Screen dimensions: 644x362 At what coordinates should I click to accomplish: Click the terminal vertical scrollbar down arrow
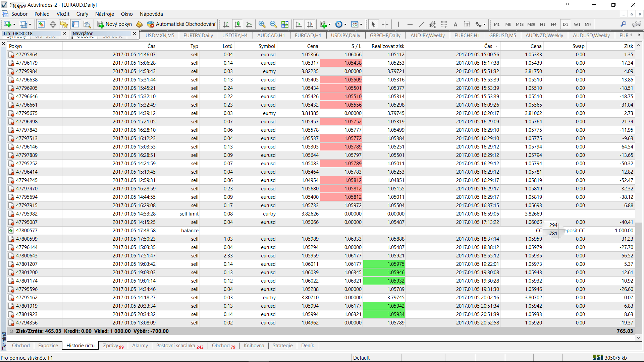tap(638, 338)
